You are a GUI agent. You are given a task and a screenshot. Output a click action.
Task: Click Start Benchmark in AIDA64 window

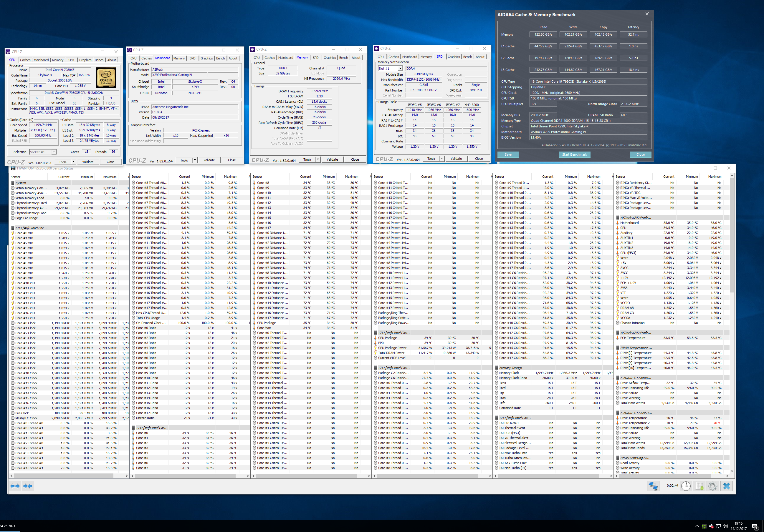(574, 154)
